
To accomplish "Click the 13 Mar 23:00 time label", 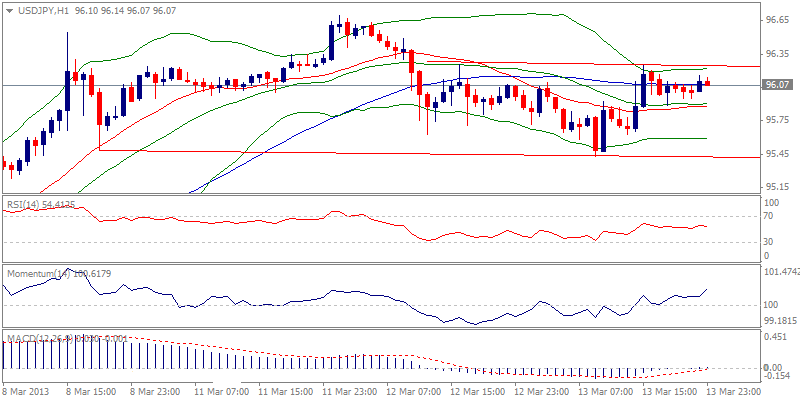I will coord(734,392).
